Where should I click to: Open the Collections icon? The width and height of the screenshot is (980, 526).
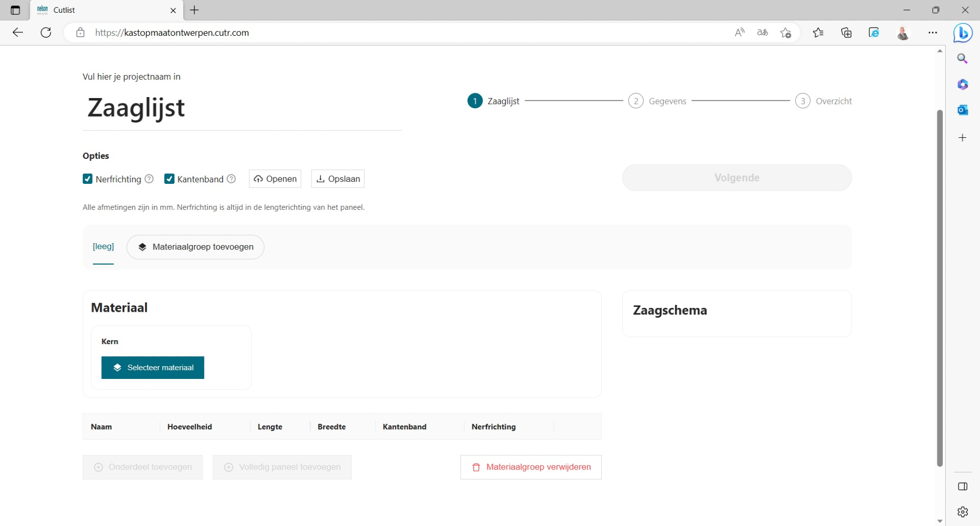click(846, 32)
